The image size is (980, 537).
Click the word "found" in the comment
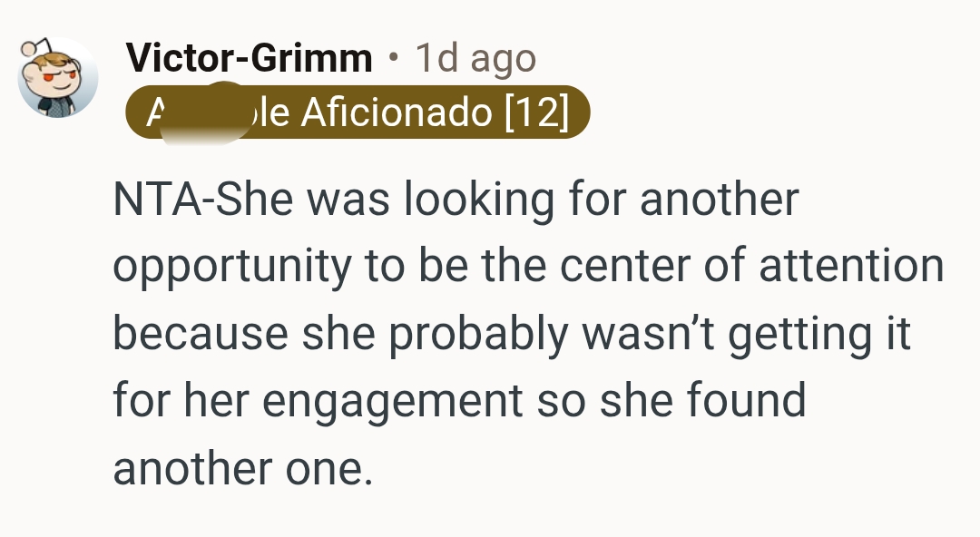click(x=746, y=399)
